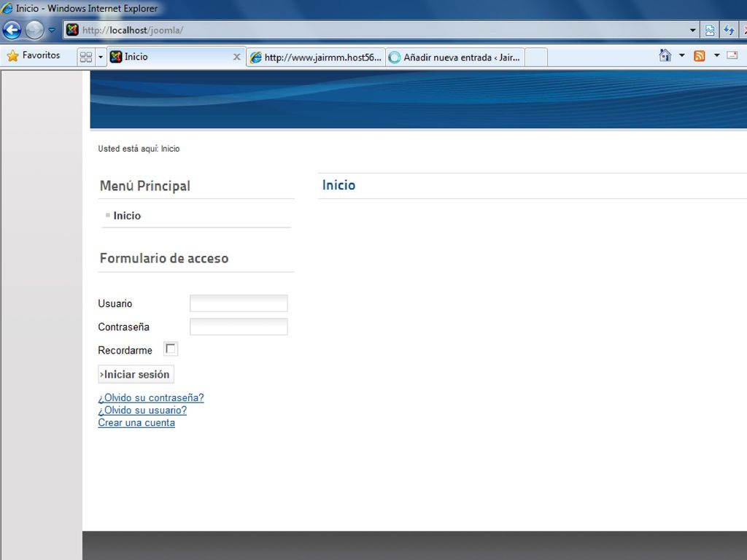This screenshot has width=747, height=560.
Task: Click the Inicio article heading
Action: coord(338,184)
